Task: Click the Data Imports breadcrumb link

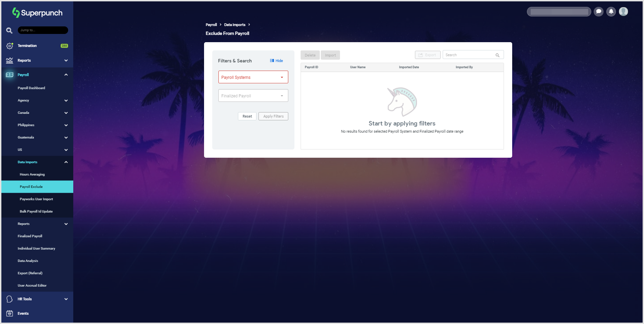Action: pos(235,25)
